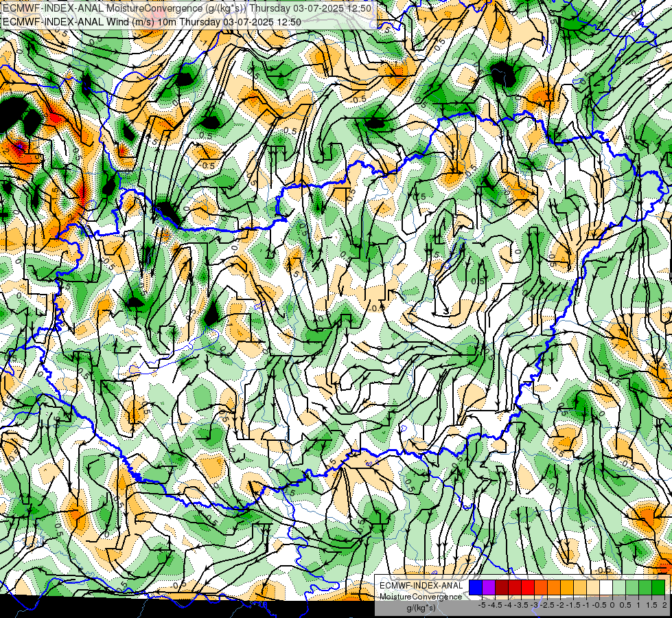Click the bright red legend swatch between -3 and -2.5
Viewport: 672px width, 618px height.
[528, 587]
